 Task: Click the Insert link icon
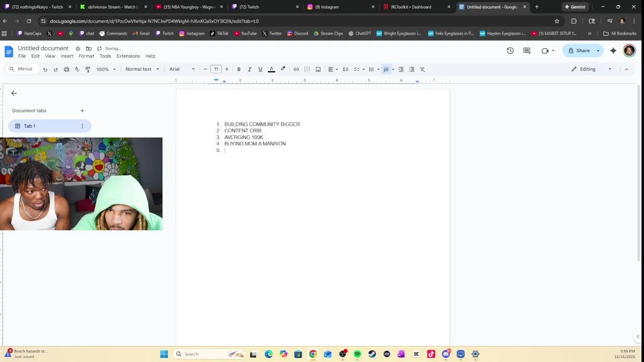coord(296,69)
